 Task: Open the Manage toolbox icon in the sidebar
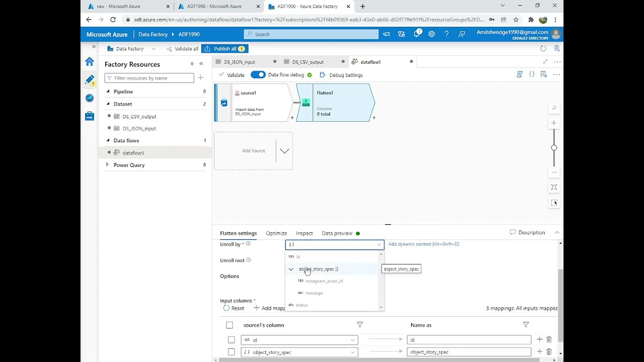point(90,116)
